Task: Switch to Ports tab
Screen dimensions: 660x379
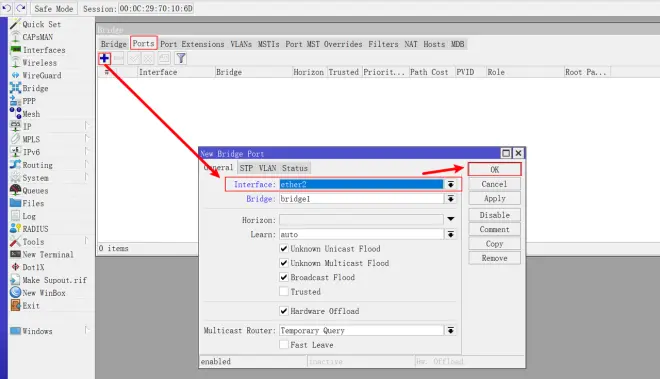Action: tap(144, 43)
